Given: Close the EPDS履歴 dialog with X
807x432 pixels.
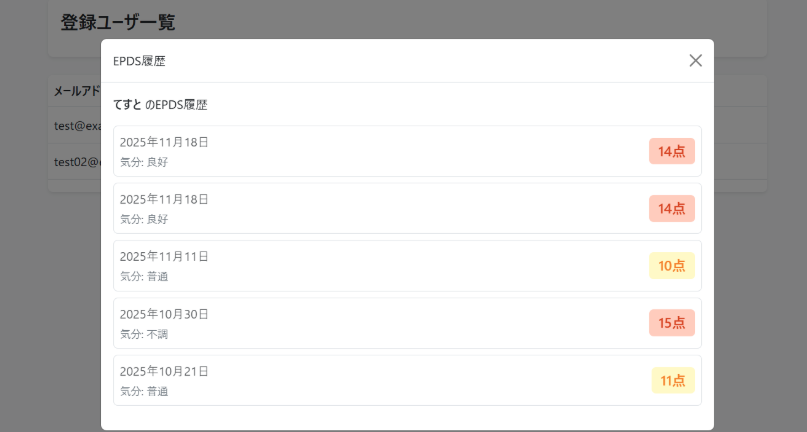Looking at the screenshot, I should click(x=696, y=60).
